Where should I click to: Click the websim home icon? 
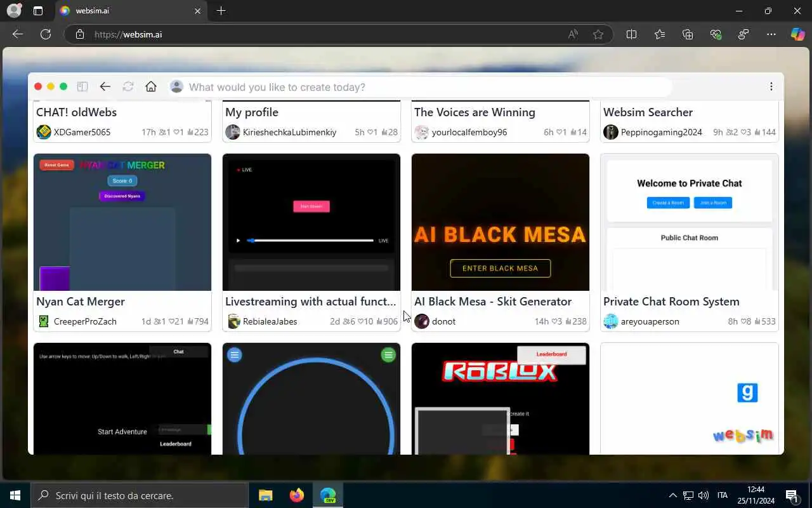click(151, 87)
